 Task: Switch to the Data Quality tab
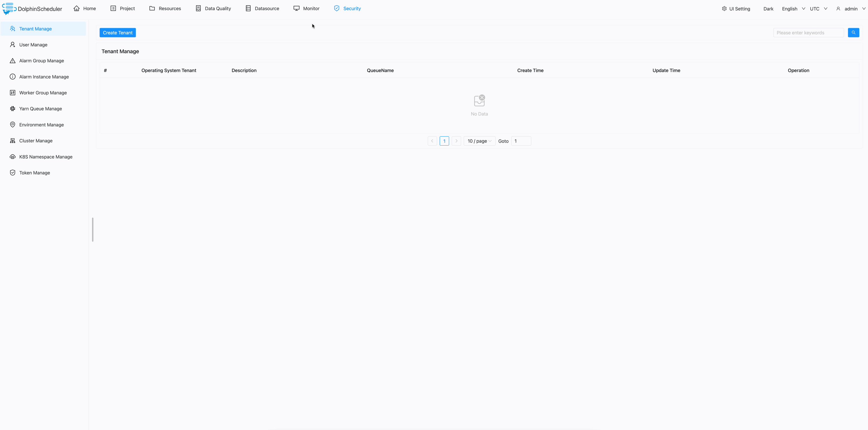coord(218,8)
